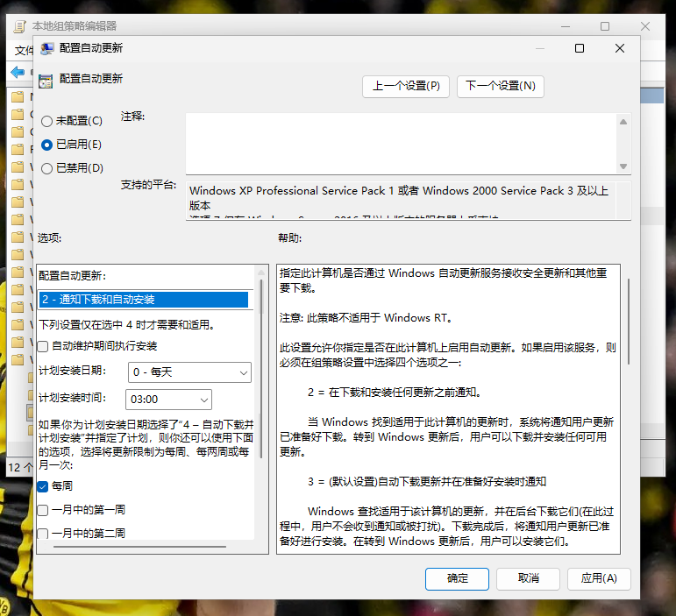
Task: Go to 上一个设置(P)
Action: 406,86
